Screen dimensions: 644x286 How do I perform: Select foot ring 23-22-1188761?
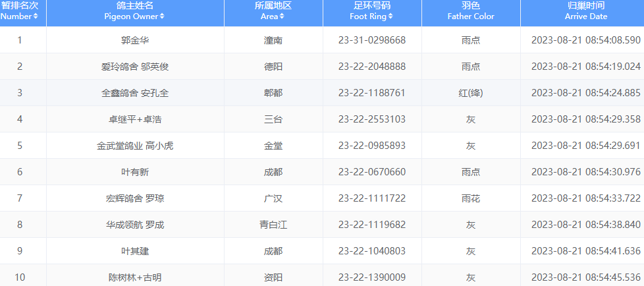372,93
